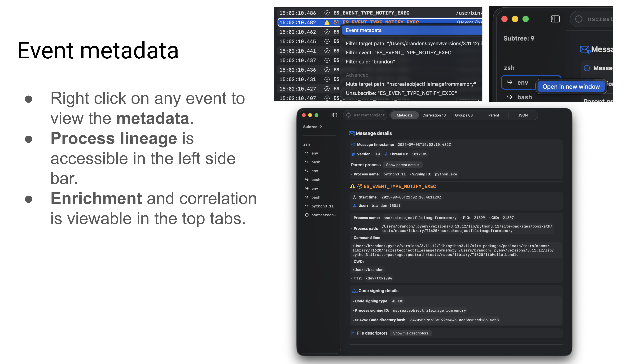This screenshot has height=364, width=631.
Task: Click the File descriptors document icon
Action: click(353, 333)
